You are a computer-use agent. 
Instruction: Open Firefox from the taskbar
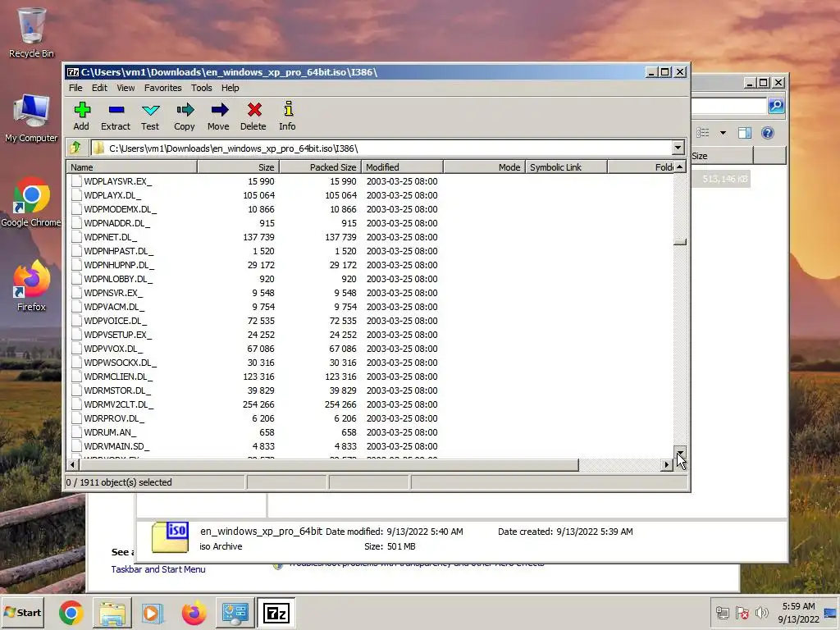click(x=194, y=613)
